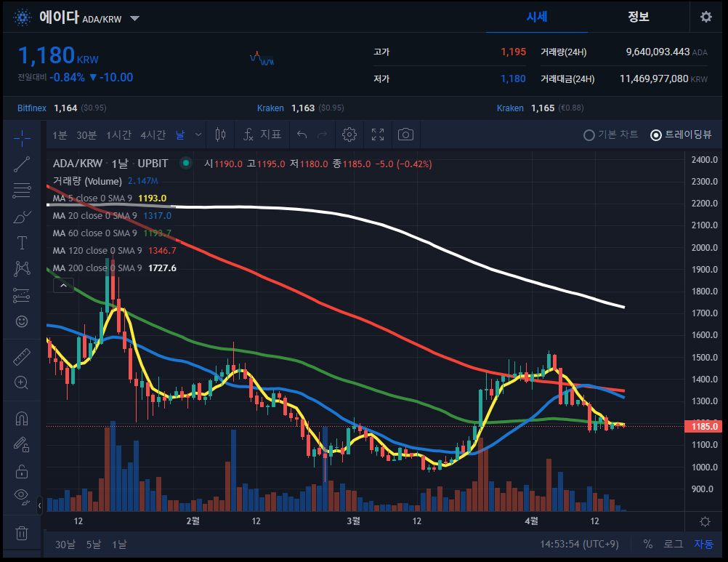
Task: Click the Kraken 1,165 euro price link
Action: (510, 108)
